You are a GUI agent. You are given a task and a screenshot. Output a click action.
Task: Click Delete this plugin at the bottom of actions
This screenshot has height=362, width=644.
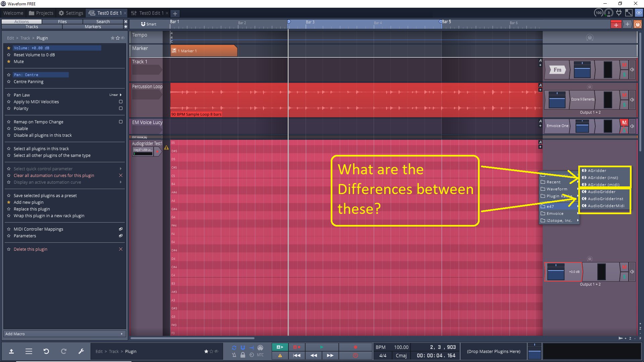(x=30, y=249)
